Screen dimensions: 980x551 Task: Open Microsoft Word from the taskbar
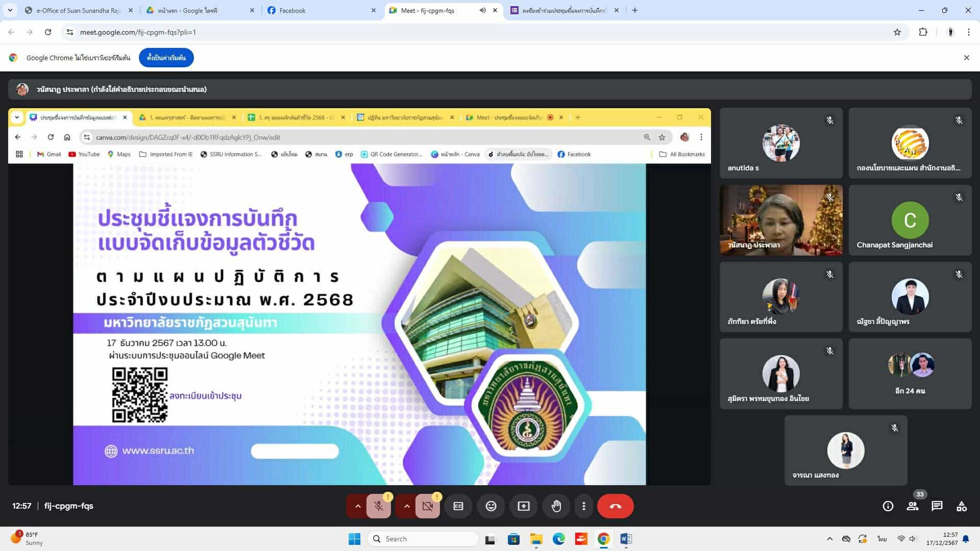[x=626, y=539]
